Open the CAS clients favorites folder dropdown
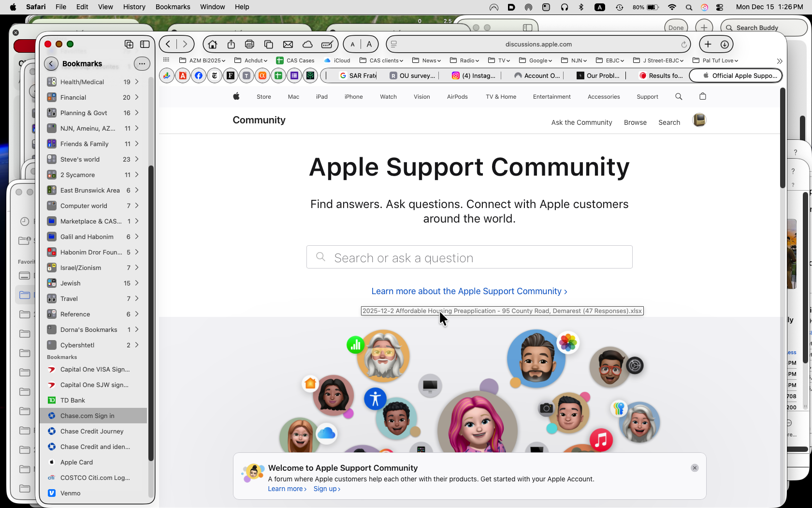The height and width of the screenshot is (508, 812). point(381,60)
